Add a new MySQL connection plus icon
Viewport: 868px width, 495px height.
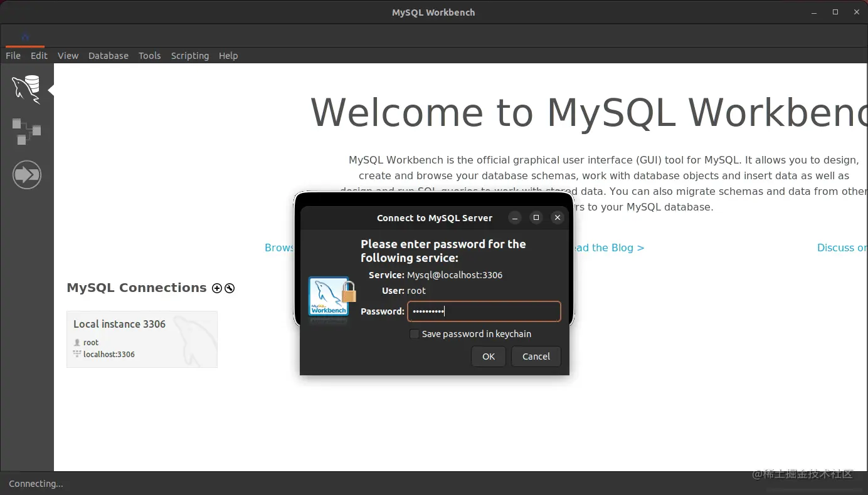217,288
